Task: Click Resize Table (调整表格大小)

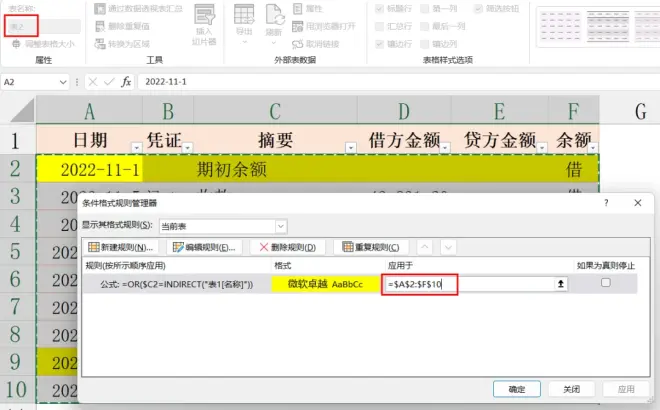Action: pyautogui.click(x=44, y=44)
